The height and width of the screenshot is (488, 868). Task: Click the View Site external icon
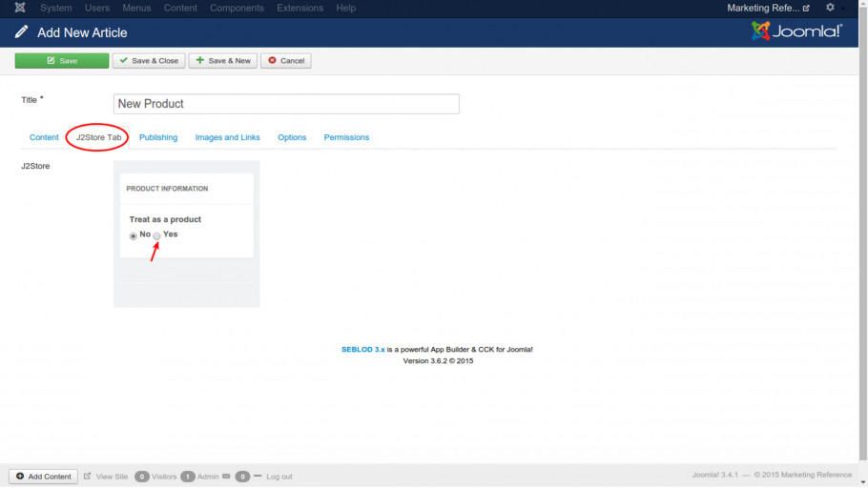coord(87,476)
